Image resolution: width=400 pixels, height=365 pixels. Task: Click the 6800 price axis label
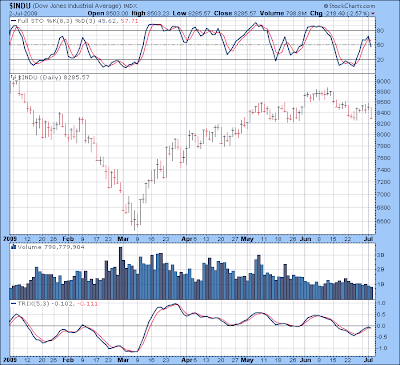[x=383, y=208]
